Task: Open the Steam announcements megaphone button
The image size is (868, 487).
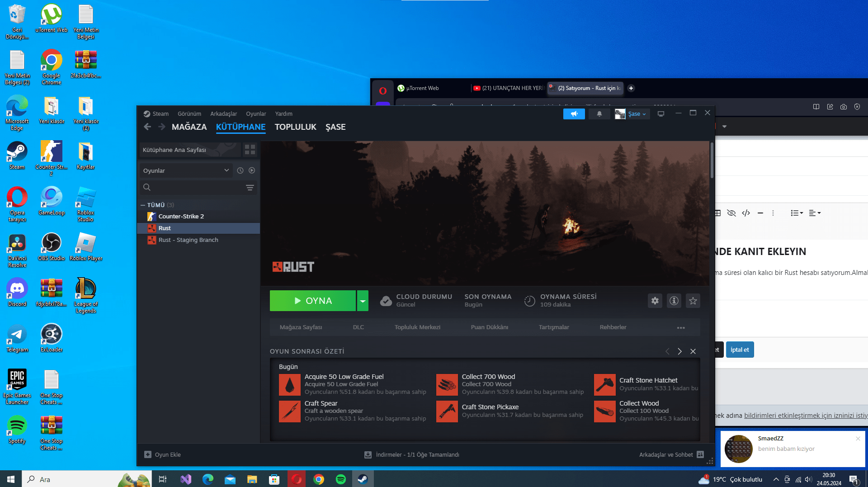Action: point(574,114)
